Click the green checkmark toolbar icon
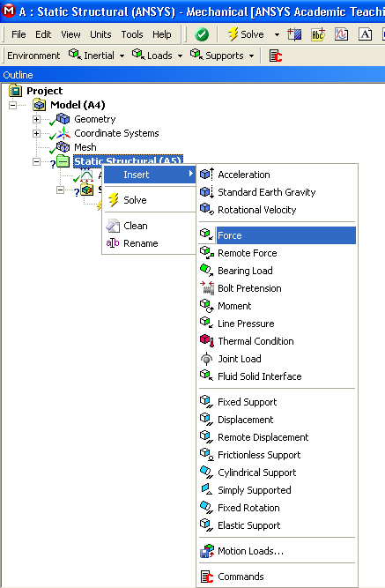Screen dimensions: 385x588 coord(202,34)
